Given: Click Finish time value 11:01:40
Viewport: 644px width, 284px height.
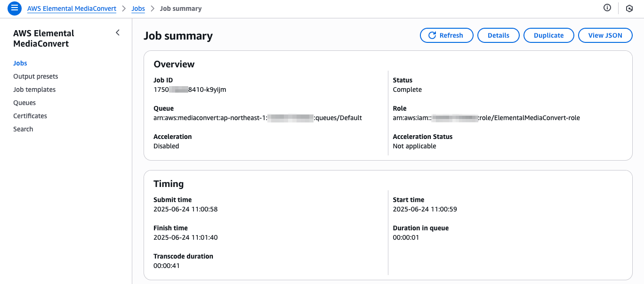Looking at the screenshot, I should coord(185,237).
